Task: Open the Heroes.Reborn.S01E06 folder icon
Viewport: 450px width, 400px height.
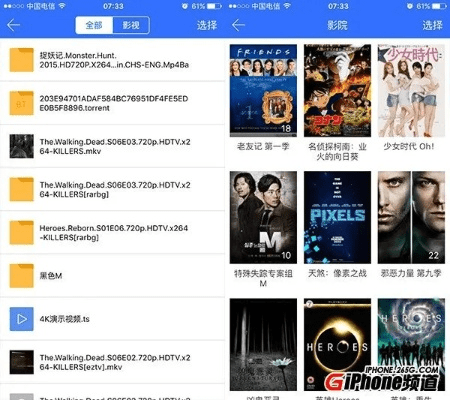Action: [x=21, y=233]
